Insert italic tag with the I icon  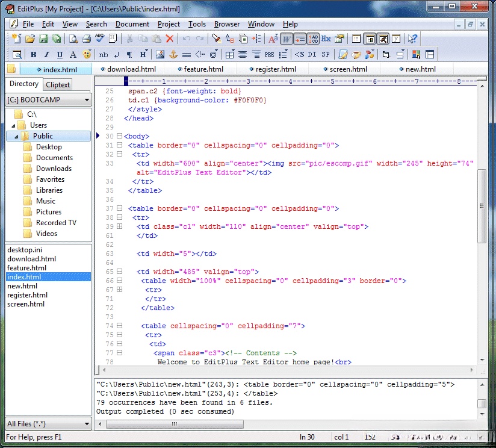click(46, 54)
